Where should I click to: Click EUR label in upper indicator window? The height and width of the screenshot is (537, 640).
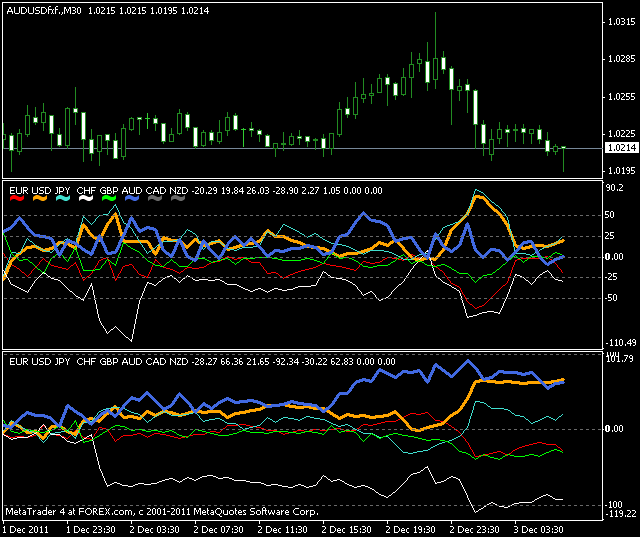19,191
